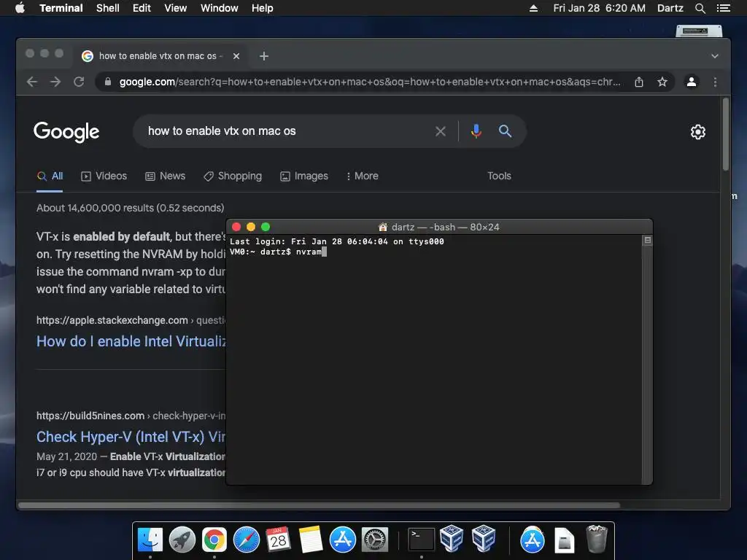Open the Window menu
This screenshot has width=747, height=560.
[219, 8]
